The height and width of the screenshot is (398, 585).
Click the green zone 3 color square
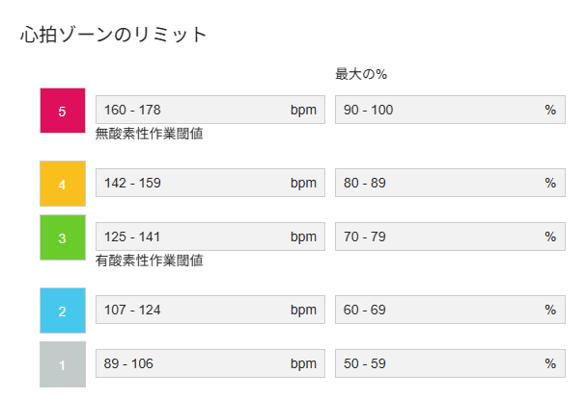click(63, 237)
